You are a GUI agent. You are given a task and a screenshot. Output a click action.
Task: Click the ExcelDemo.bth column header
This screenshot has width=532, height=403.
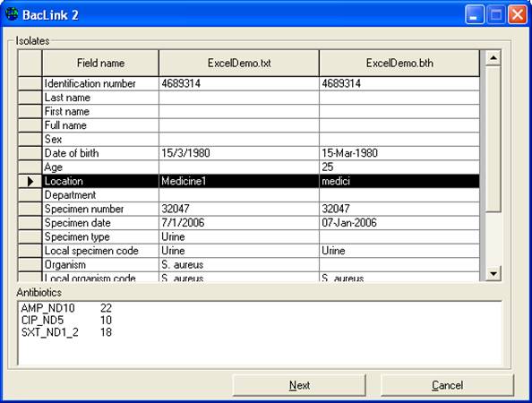pos(399,63)
